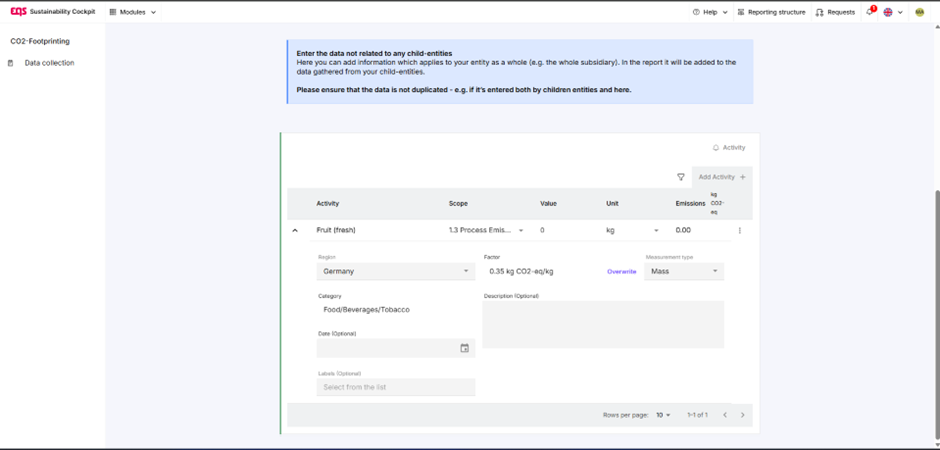Open Reporting structure
940x450 pixels.
771,12
